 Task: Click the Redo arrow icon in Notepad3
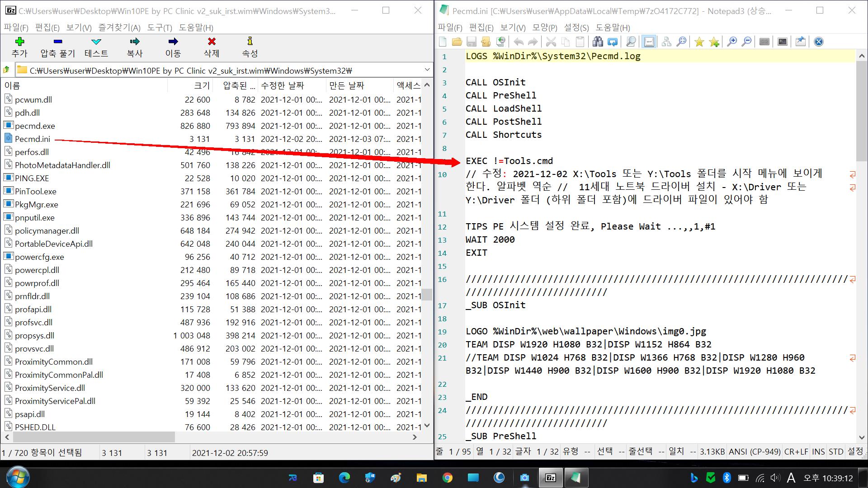tap(533, 42)
